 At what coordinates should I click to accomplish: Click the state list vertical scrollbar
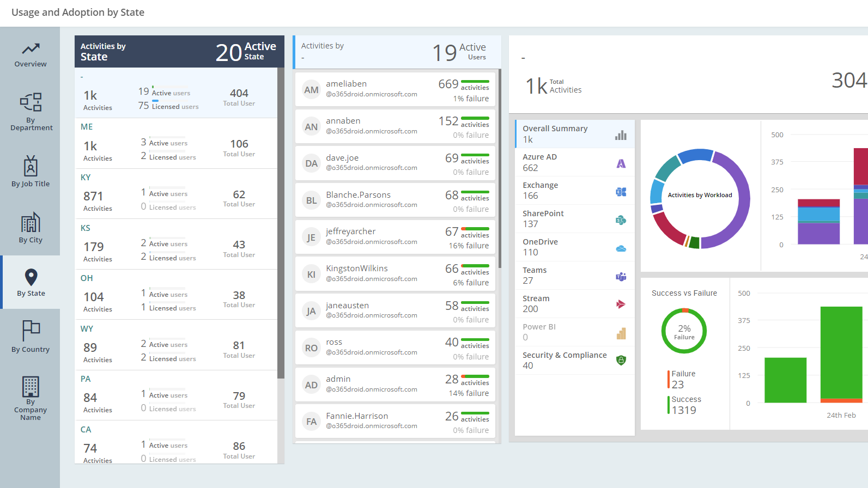pyautogui.click(x=281, y=218)
